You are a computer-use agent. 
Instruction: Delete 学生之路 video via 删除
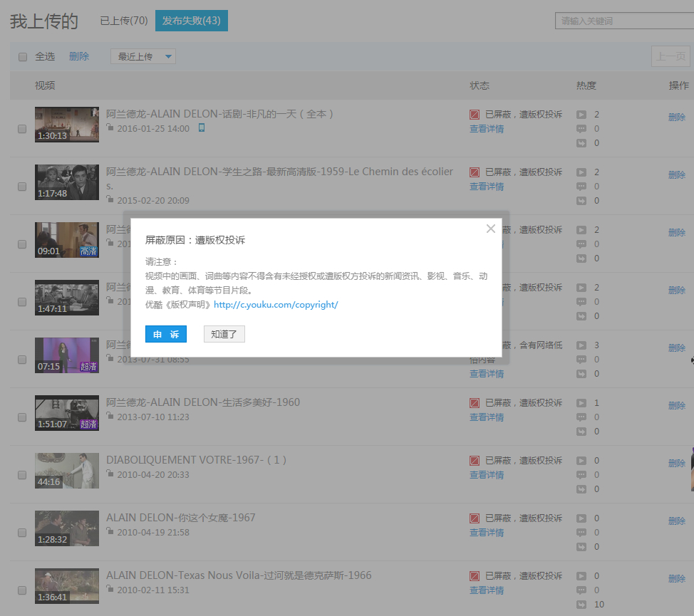[x=677, y=175]
